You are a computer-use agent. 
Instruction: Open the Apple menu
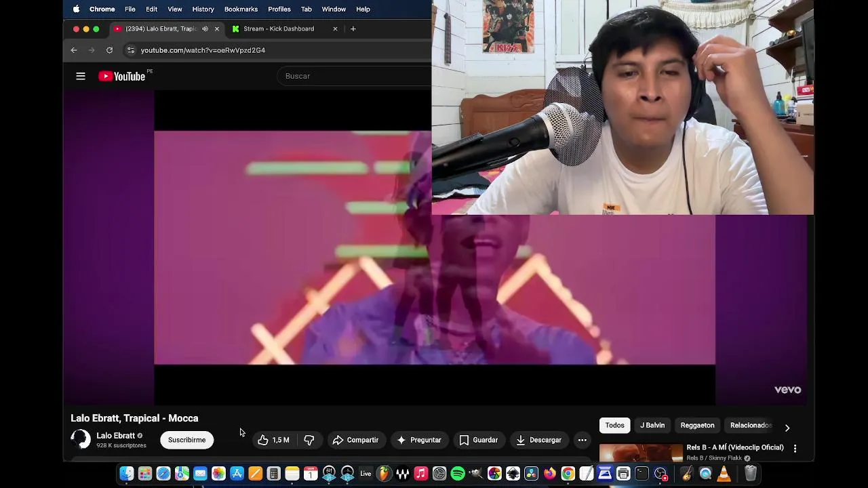pyautogui.click(x=76, y=9)
